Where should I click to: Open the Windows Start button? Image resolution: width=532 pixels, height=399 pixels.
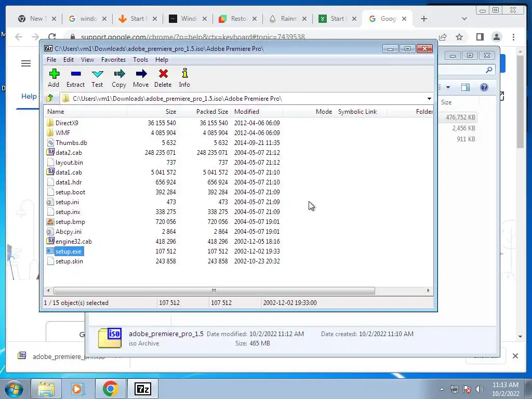(x=14, y=389)
